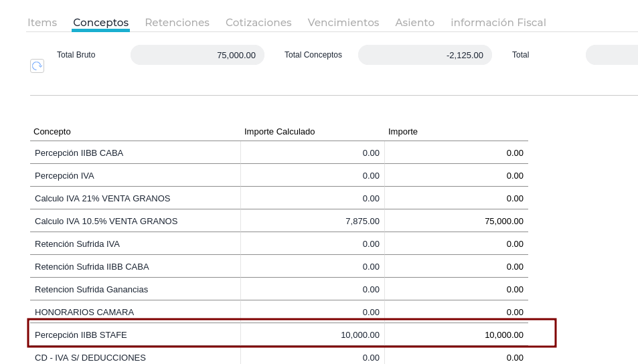Click the Importe column header
This screenshot has width=638, height=364.
403,132
